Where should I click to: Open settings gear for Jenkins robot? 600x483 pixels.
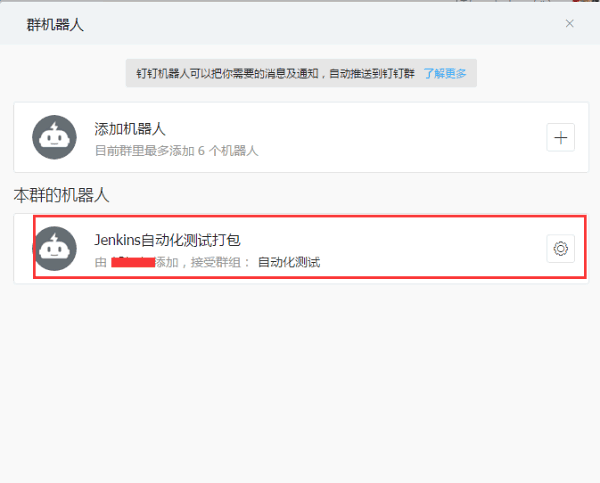(x=560, y=249)
